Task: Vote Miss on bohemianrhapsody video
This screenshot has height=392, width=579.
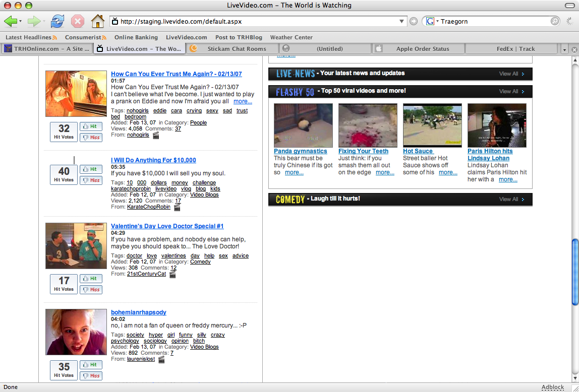Action: 91,376
